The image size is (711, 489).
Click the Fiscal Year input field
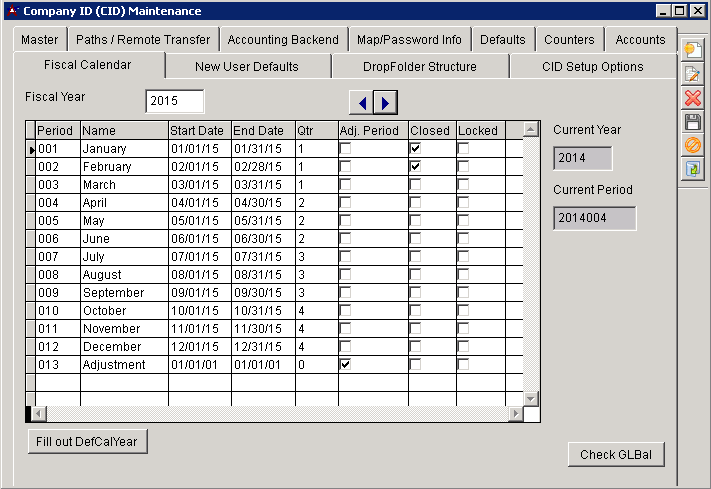pyautogui.click(x=174, y=101)
